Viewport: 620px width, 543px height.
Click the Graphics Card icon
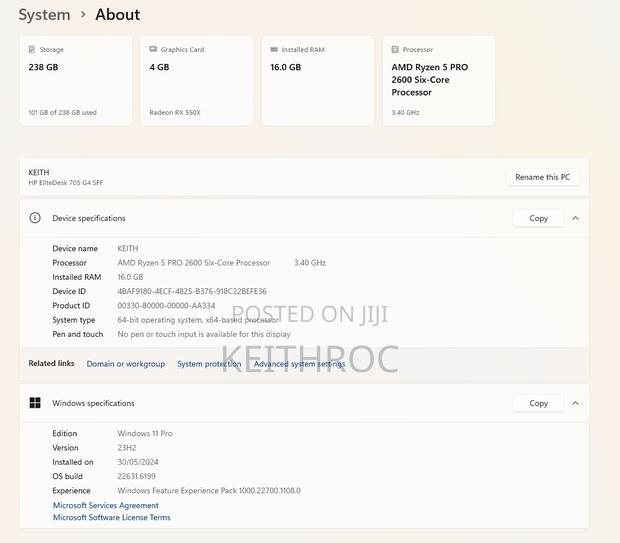[153, 49]
